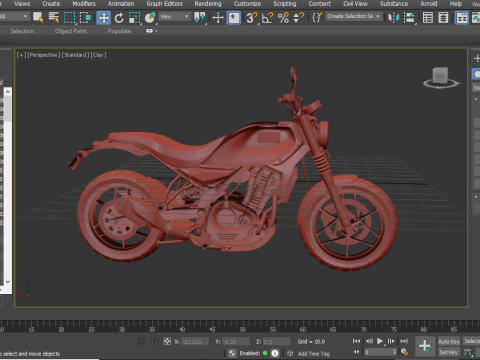480x360 pixels.
Task: Choose Rectangular Selection Region tool
Action: tap(69, 17)
